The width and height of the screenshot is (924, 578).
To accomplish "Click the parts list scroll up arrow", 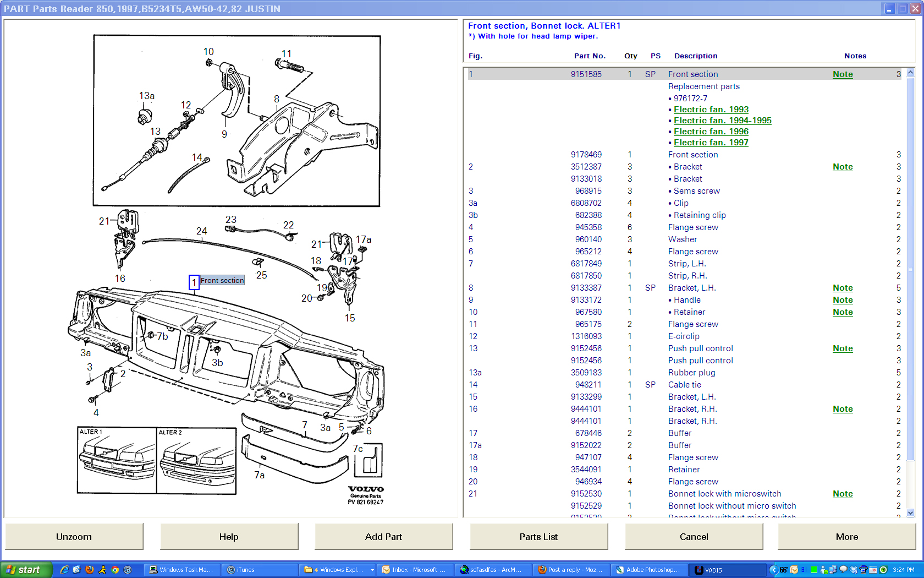I will click(x=910, y=72).
